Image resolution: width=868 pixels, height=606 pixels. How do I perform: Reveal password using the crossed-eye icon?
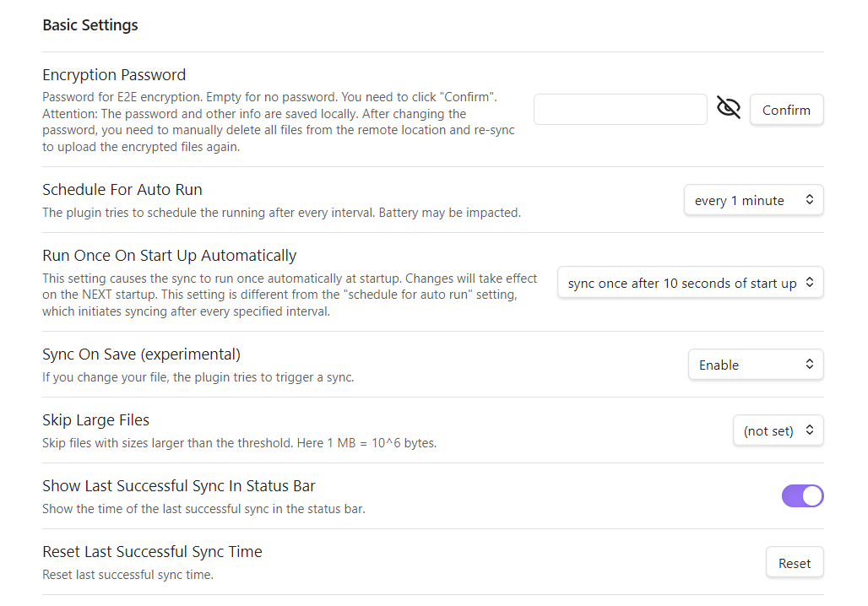coord(729,107)
